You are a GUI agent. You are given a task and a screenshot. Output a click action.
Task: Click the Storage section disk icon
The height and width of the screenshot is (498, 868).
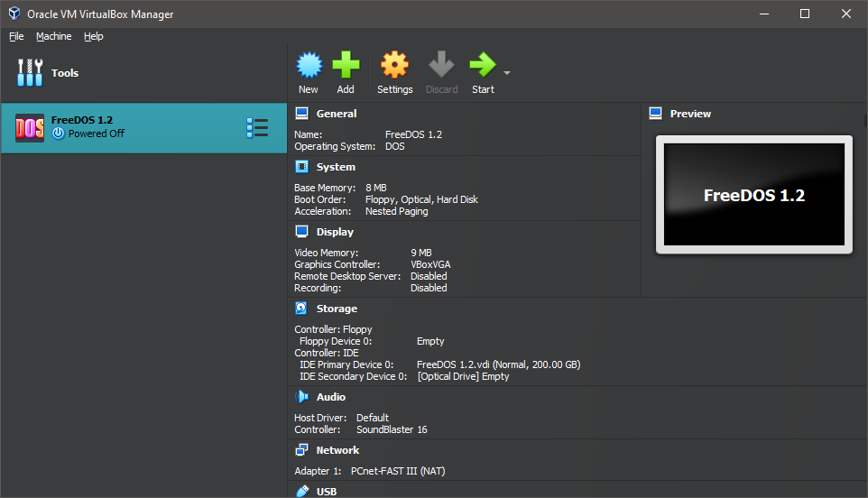tap(301, 309)
